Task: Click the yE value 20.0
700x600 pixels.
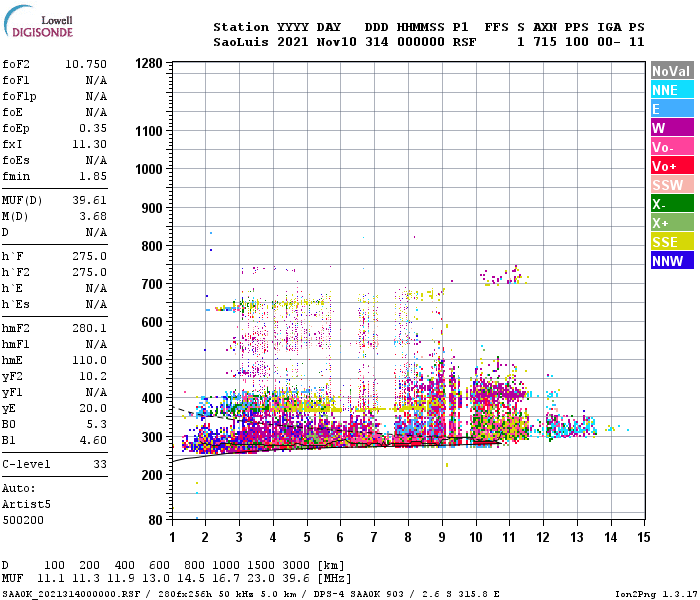Action: point(93,408)
